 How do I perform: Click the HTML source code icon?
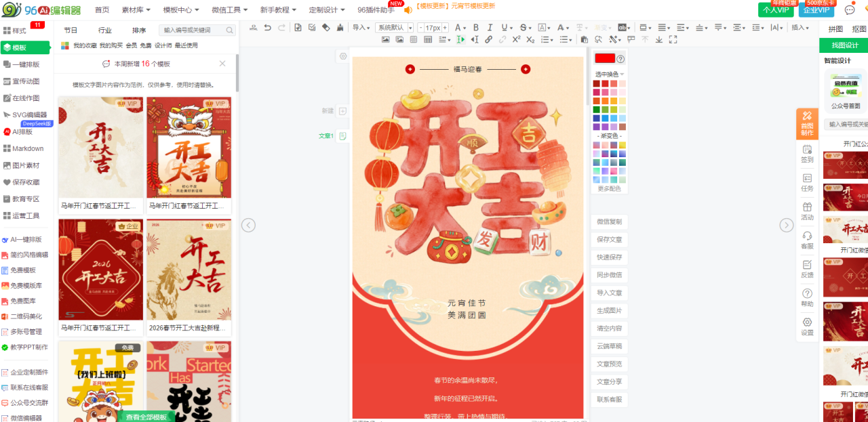(254, 28)
